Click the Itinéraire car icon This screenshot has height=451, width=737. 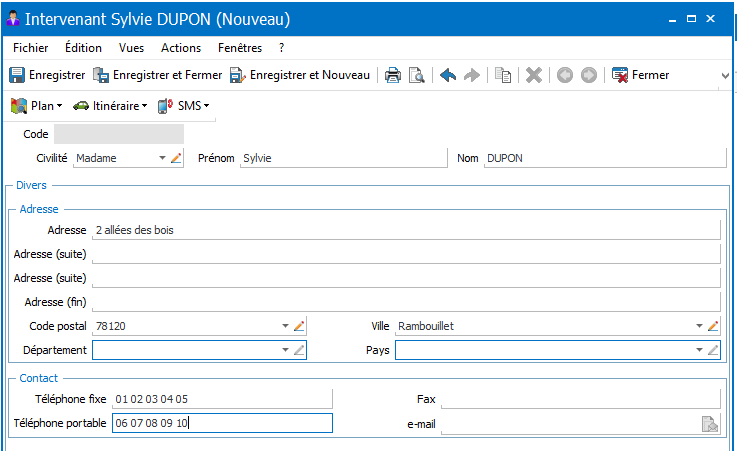click(81, 106)
